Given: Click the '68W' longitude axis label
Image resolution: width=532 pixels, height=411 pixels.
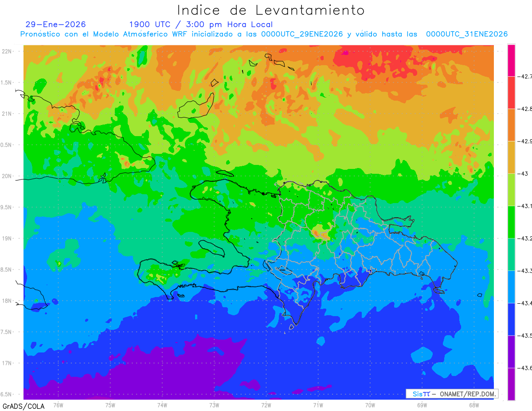Looking at the screenshot, I should tap(474, 405).
